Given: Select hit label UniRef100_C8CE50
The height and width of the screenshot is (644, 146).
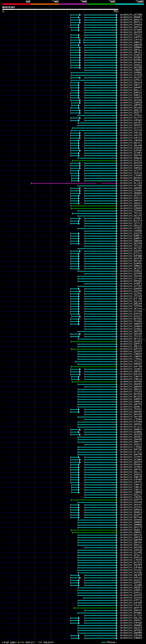Looking at the screenshot, I should click(131, 251).
